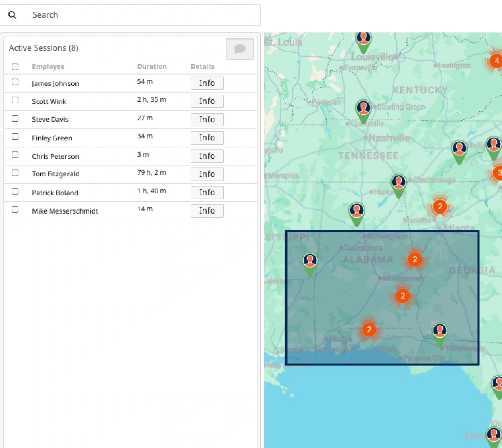Check the box for James Johnson
The image size is (502, 448).
15,82
